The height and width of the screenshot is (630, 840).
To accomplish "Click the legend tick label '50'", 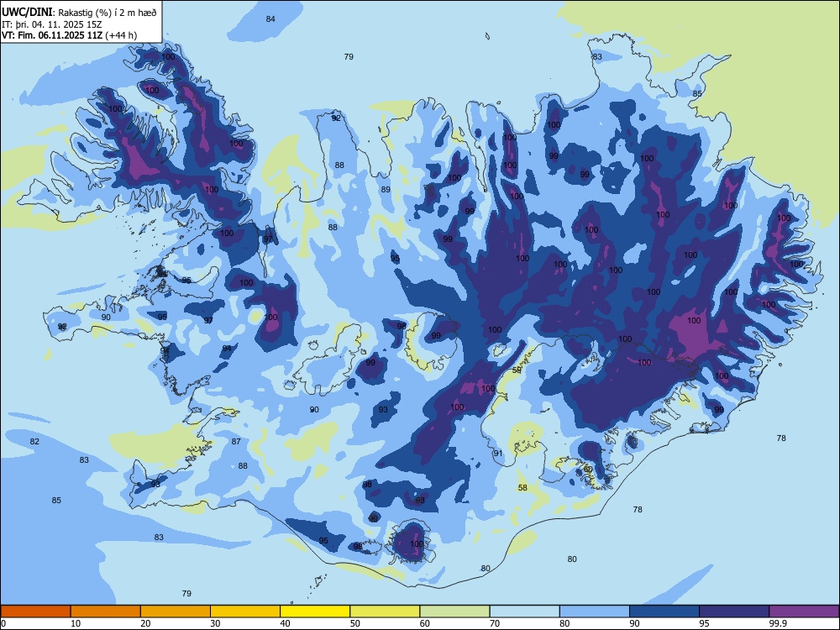I will [x=354, y=623].
